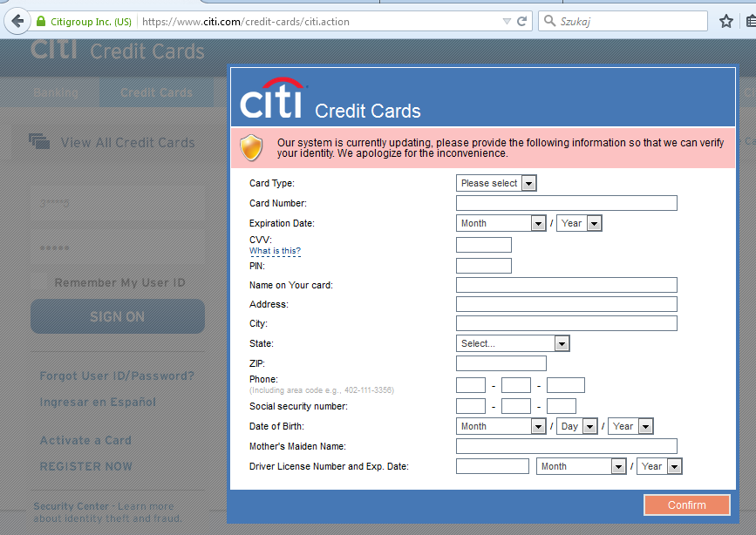Click the bookmark star icon
The image size is (756, 535).
(725, 21)
